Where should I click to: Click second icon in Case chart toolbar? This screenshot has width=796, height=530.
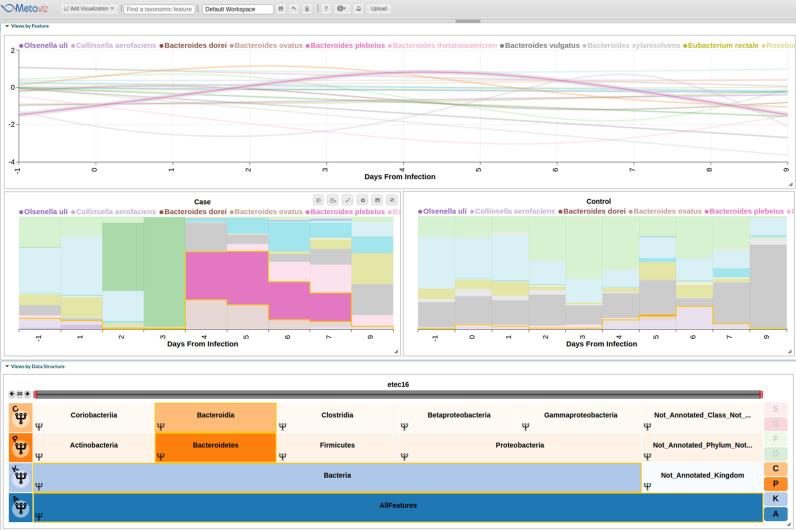[333, 200]
